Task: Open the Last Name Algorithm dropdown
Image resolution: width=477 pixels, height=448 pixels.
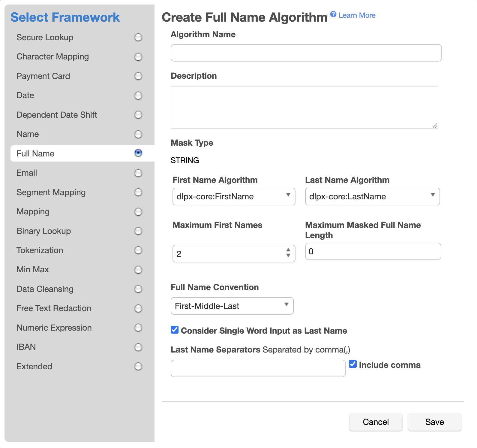Action: click(x=372, y=197)
